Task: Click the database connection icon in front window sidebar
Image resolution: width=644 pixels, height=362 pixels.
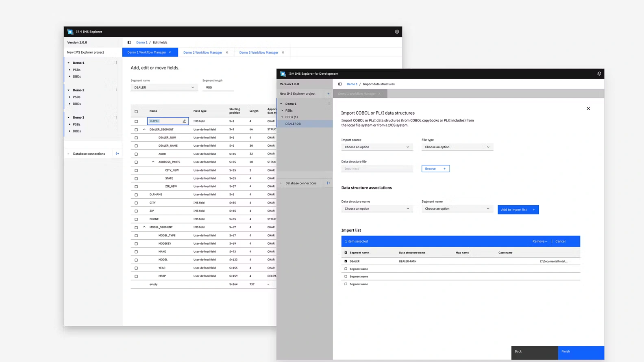Action: (x=328, y=183)
